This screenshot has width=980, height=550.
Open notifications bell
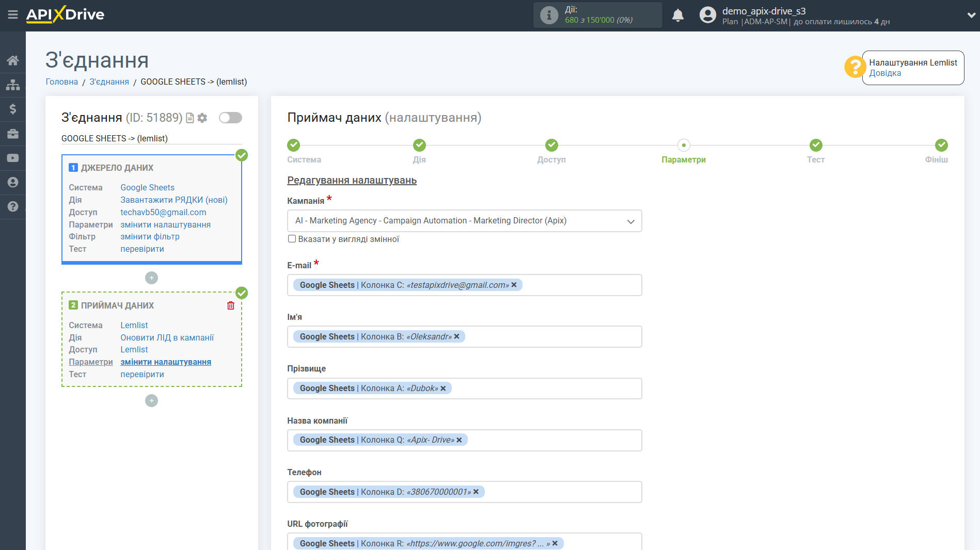(x=678, y=15)
